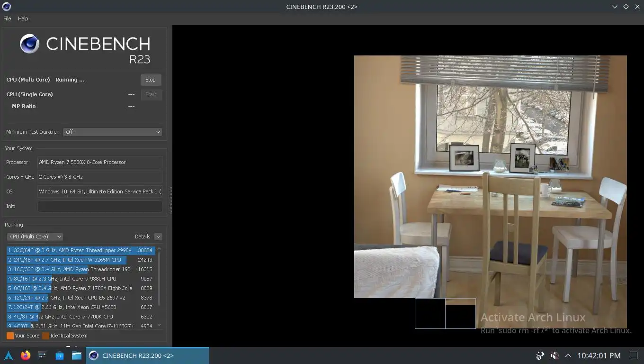Image resolution: width=644 pixels, height=364 pixels.
Task: Click the Processor field
Action: pos(100,162)
